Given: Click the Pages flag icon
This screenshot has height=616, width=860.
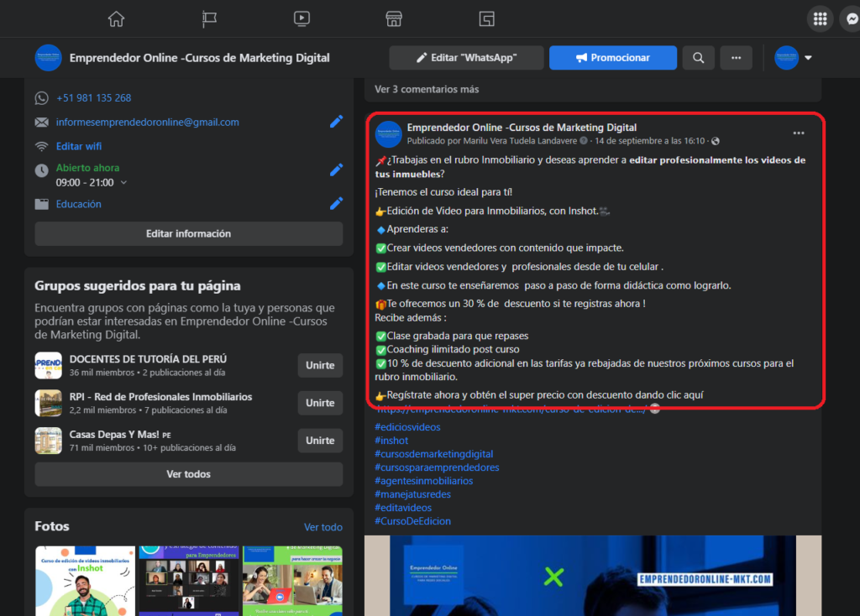Looking at the screenshot, I should click(x=209, y=18).
